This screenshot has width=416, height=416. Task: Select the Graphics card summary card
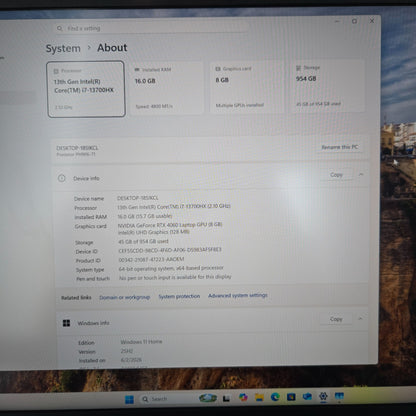click(247, 87)
